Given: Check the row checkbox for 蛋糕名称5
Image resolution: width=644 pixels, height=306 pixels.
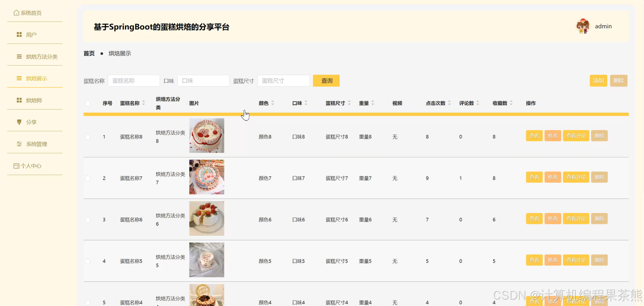Looking at the screenshot, I should point(88,261).
